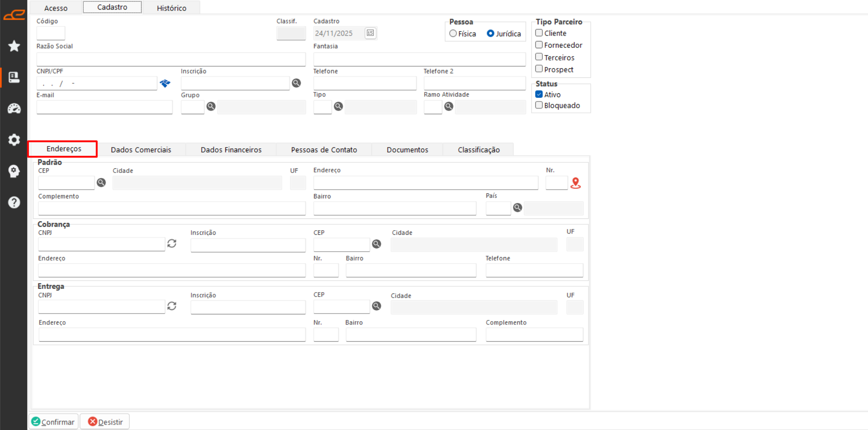Screen dimensions: 868x430
Task: Click search icon next to Padrão CEP
Action: [101, 182]
